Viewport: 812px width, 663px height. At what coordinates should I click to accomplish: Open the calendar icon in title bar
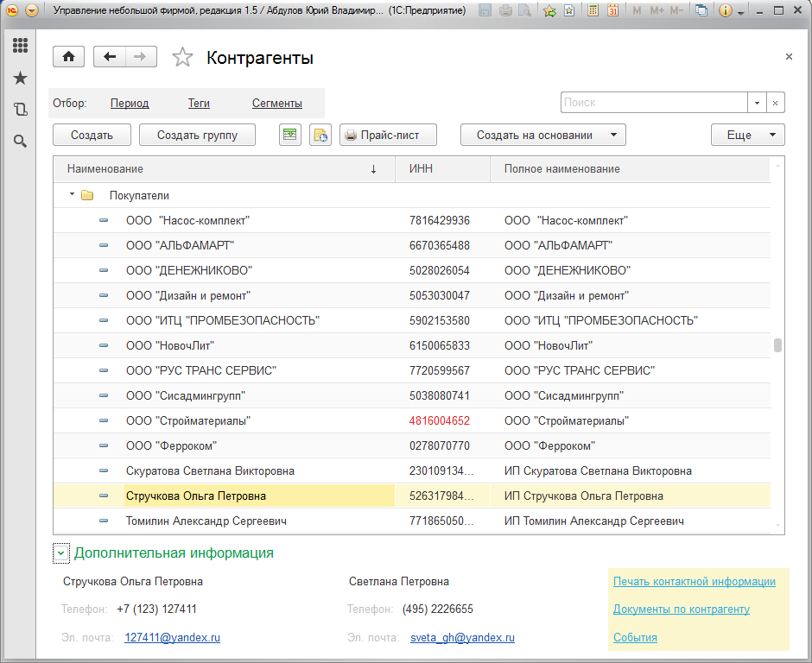click(x=612, y=11)
